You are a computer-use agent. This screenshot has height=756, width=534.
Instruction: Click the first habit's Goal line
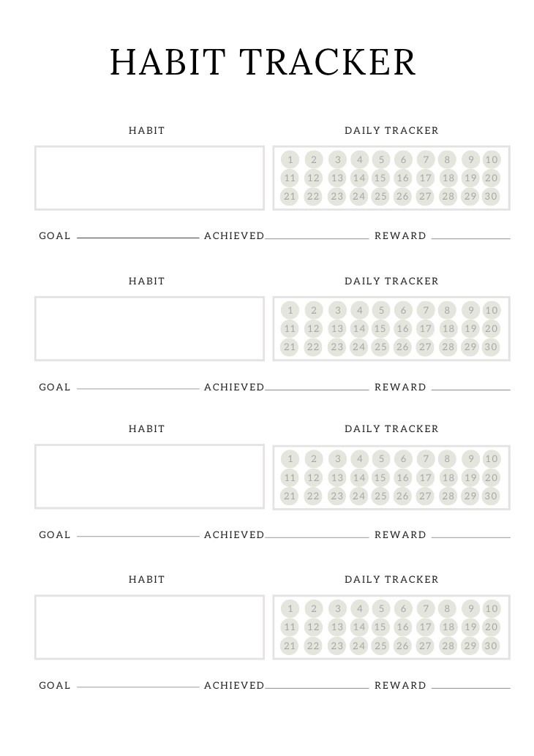click(138, 236)
